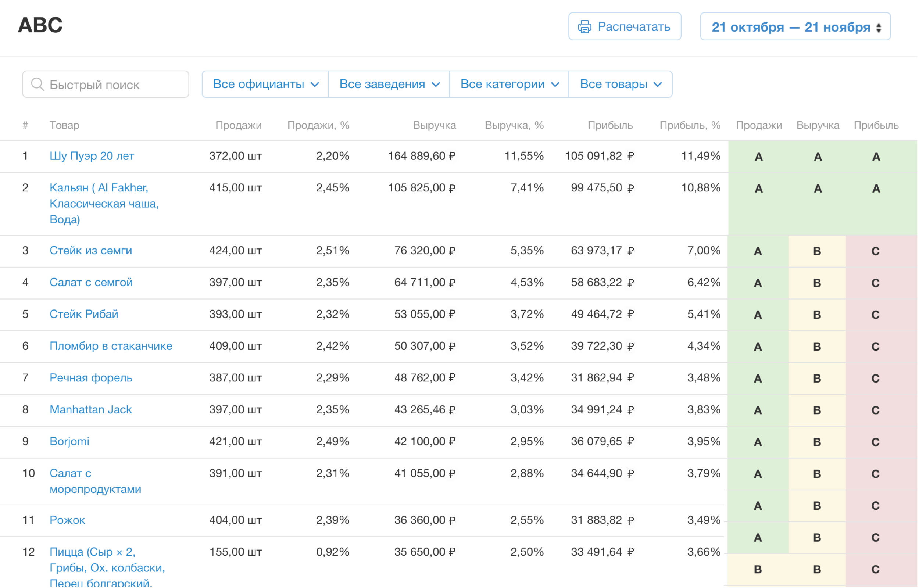Viewport: 919px width, 588px height.
Task: Click the quick search input field
Action: (x=107, y=84)
